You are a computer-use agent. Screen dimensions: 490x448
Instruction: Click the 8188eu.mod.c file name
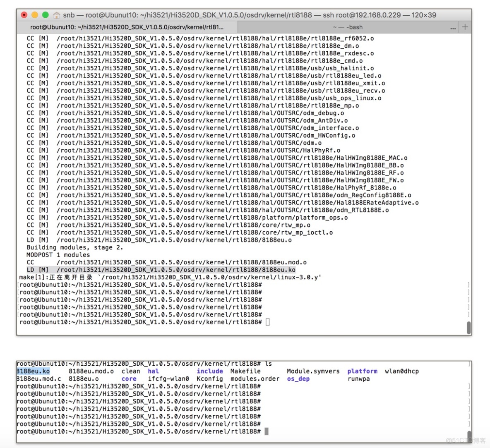[x=39, y=379]
